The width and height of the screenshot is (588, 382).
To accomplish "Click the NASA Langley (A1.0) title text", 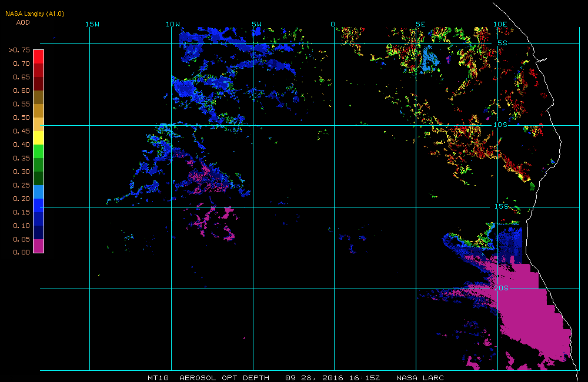I will (x=35, y=14).
